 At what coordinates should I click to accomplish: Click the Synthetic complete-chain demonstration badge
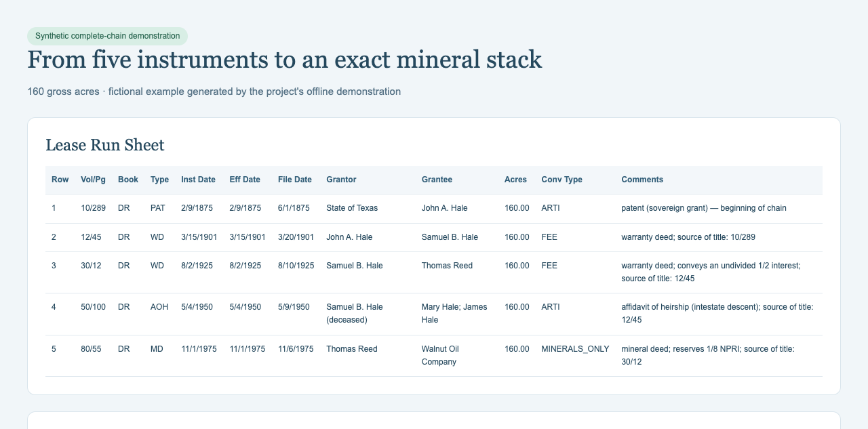(107, 36)
